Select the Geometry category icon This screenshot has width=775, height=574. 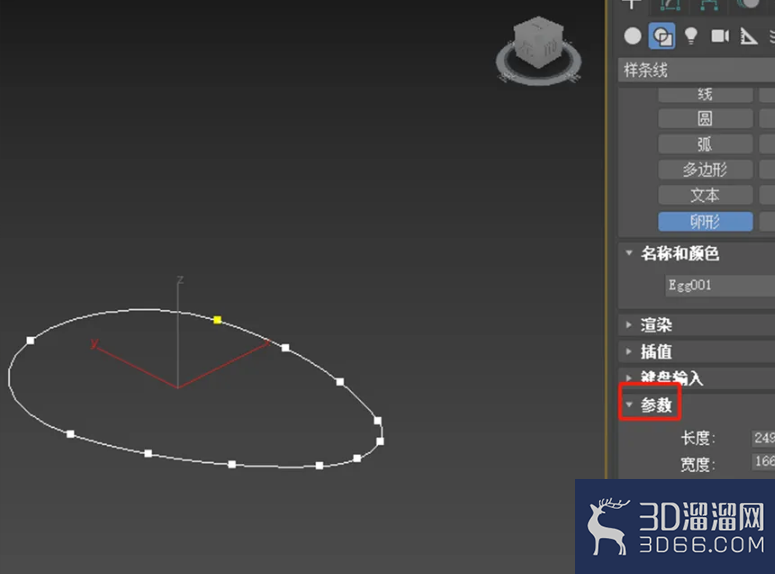click(633, 36)
